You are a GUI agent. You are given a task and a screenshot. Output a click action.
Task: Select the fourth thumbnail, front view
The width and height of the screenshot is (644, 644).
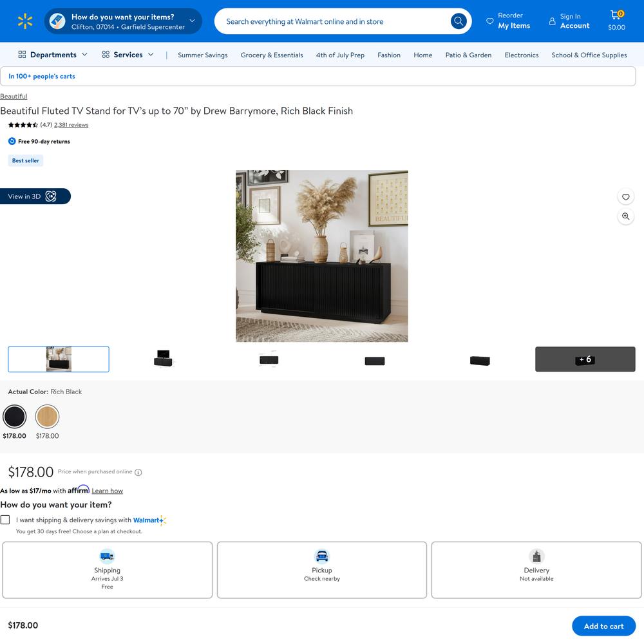375,361
